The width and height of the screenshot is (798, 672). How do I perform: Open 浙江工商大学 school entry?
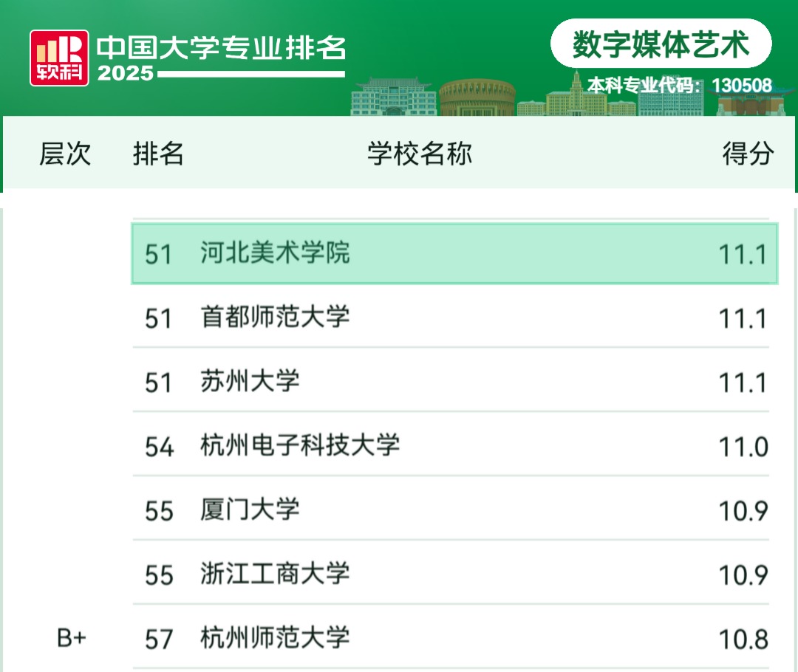point(275,575)
